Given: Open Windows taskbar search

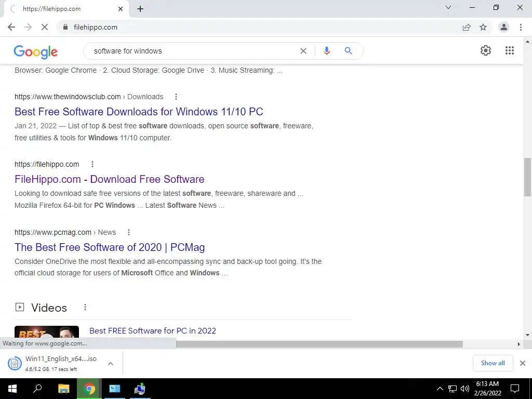Looking at the screenshot, I should 37,389.
